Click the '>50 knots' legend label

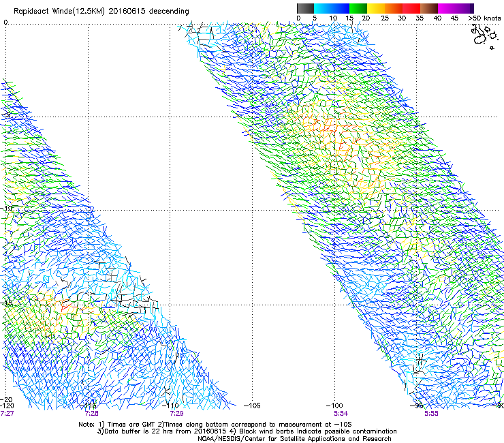coord(484,18)
